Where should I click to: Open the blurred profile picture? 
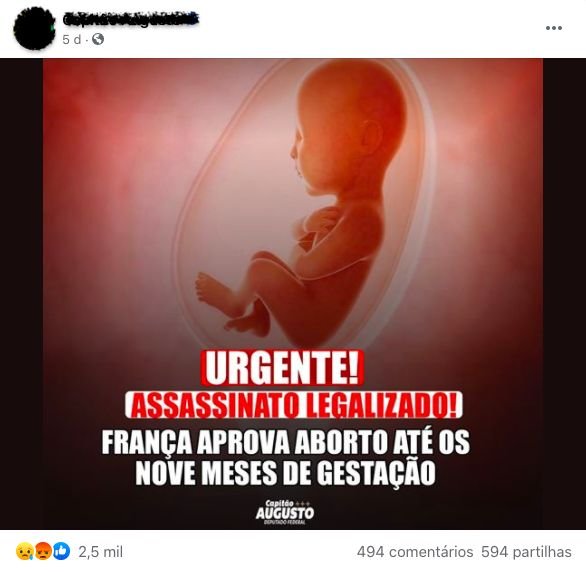coord(34,28)
